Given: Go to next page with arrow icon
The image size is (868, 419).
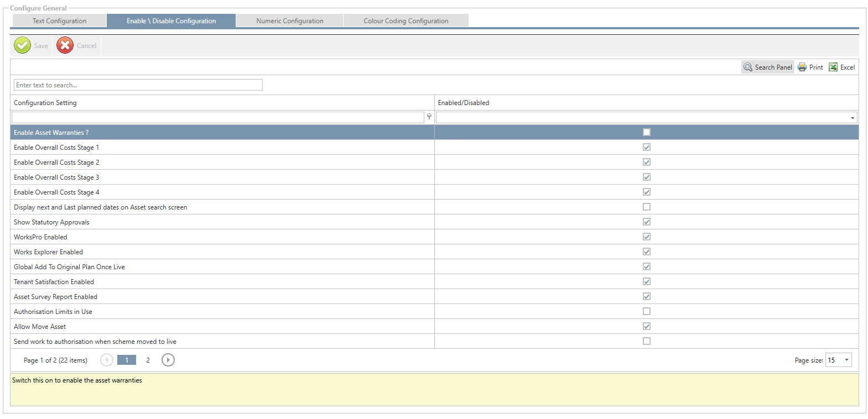Looking at the screenshot, I should point(168,360).
